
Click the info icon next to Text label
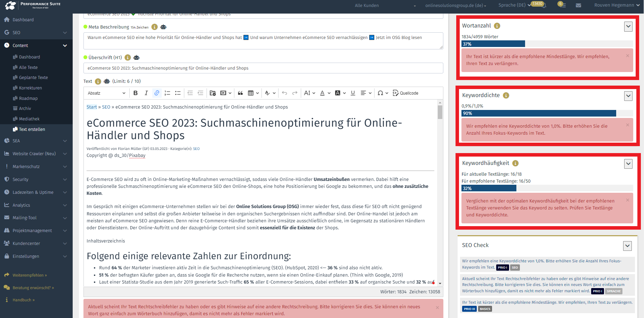click(98, 81)
